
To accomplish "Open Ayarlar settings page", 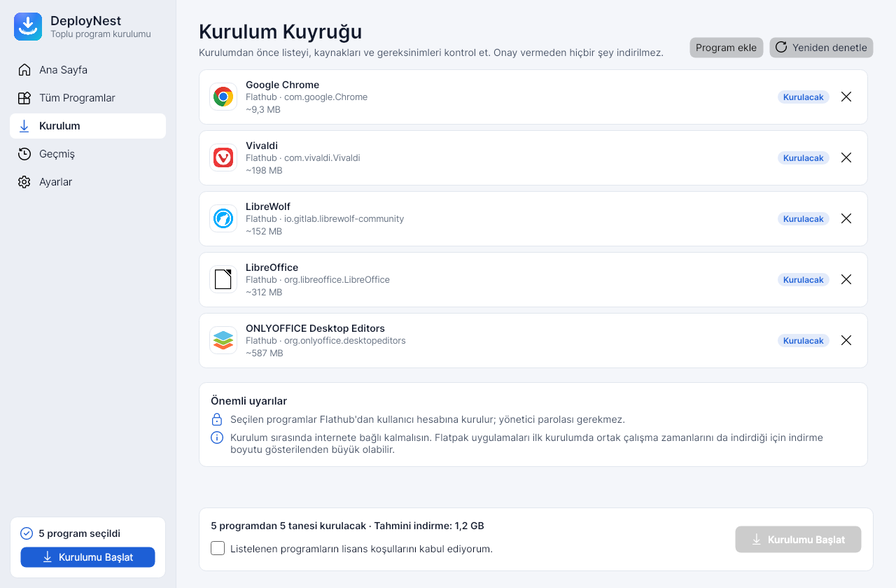I will (x=87, y=182).
